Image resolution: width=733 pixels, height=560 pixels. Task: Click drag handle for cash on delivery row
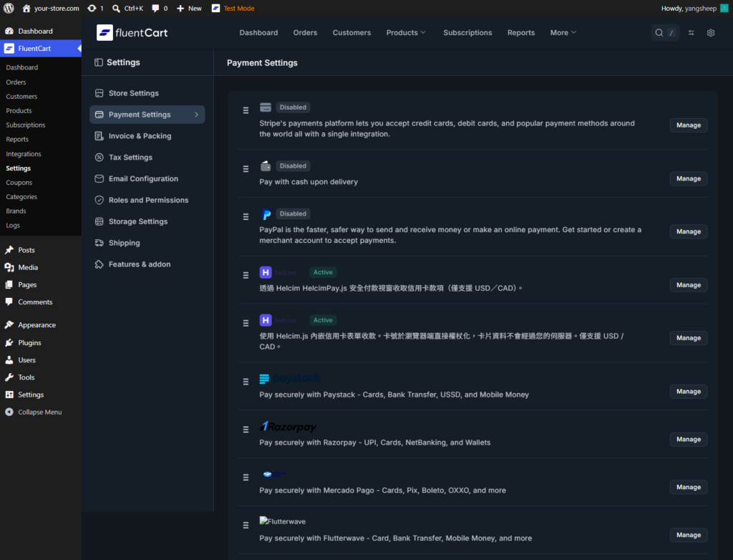[x=246, y=169]
